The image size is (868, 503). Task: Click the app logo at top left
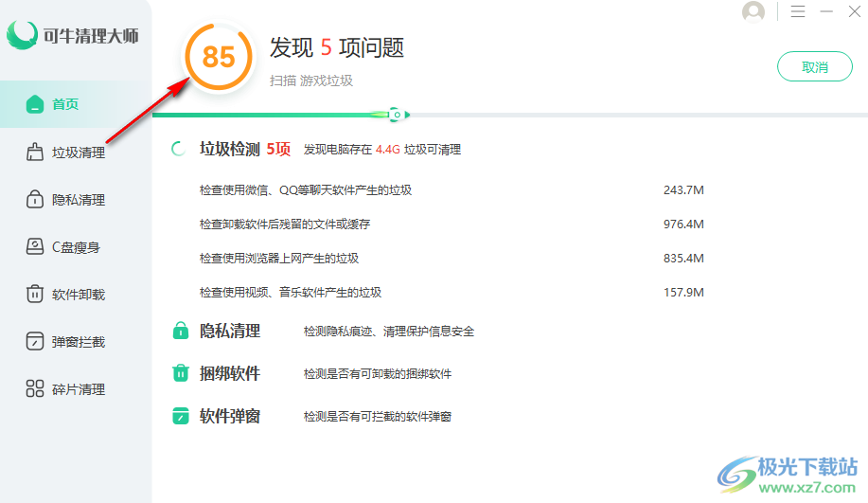coord(73,36)
